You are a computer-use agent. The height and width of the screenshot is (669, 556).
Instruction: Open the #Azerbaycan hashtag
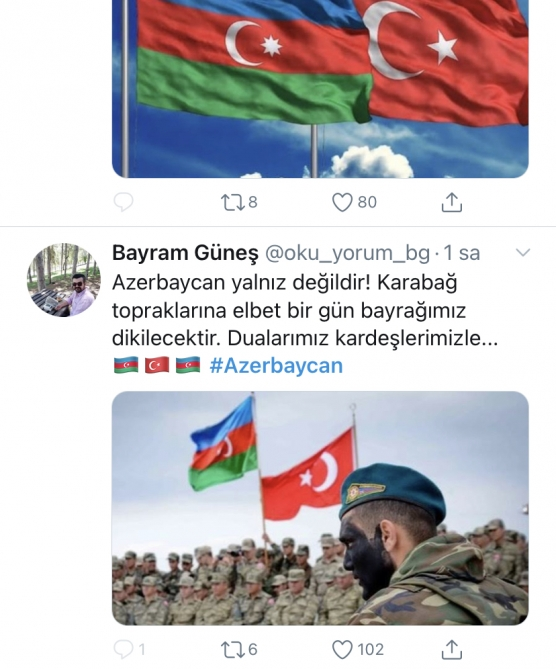pos(277,366)
